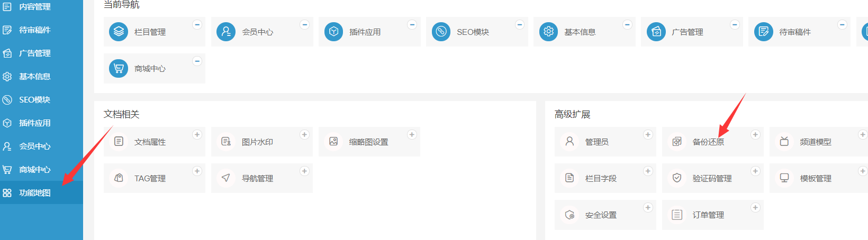The width and height of the screenshot is (868, 240).
Task: Open the 插件应用 cube icon
Action: [x=333, y=32]
